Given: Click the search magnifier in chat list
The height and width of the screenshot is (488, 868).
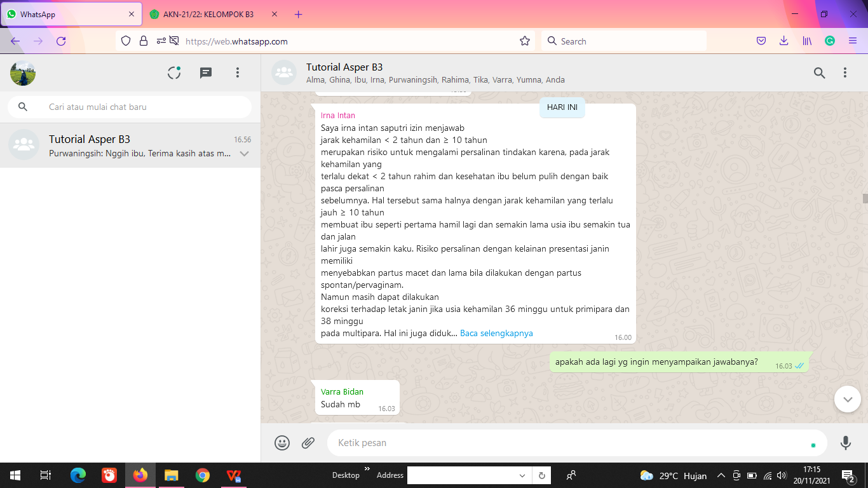Looking at the screenshot, I should tap(23, 107).
